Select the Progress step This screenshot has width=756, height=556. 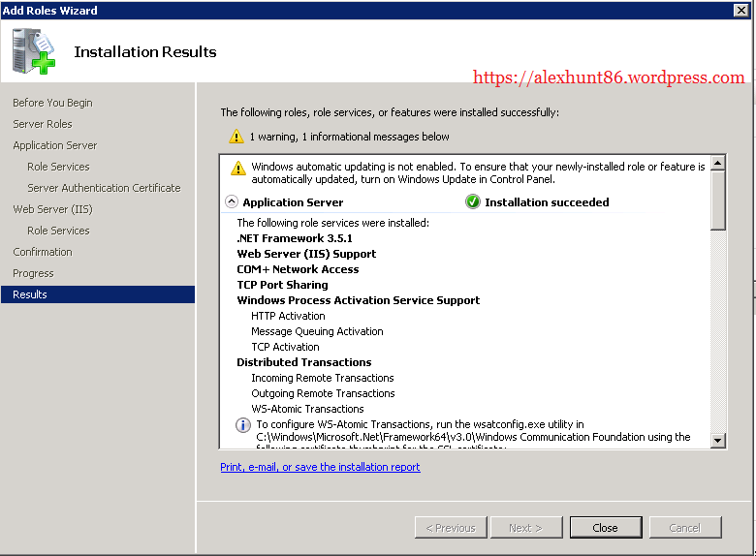click(33, 273)
